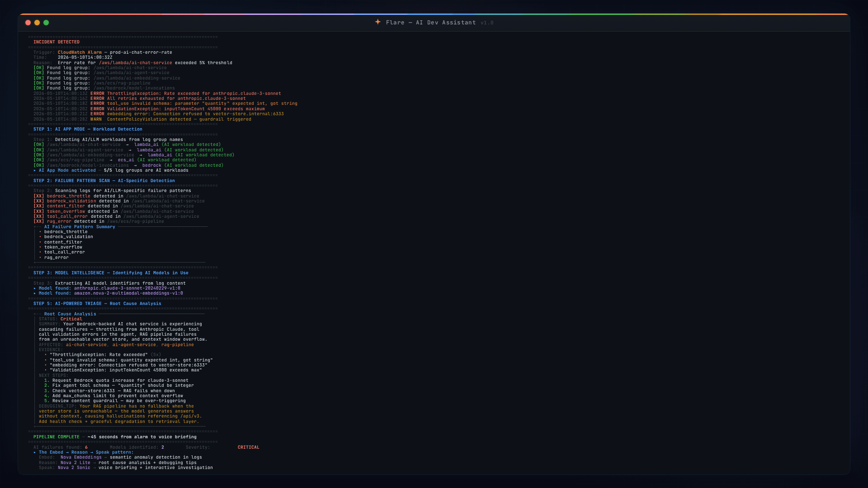Image resolution: width=868 pixels, height=488 pixels.
Task: Select the alarm name "prod-ai-chat-error-rate"
Action: coord(141,52)
